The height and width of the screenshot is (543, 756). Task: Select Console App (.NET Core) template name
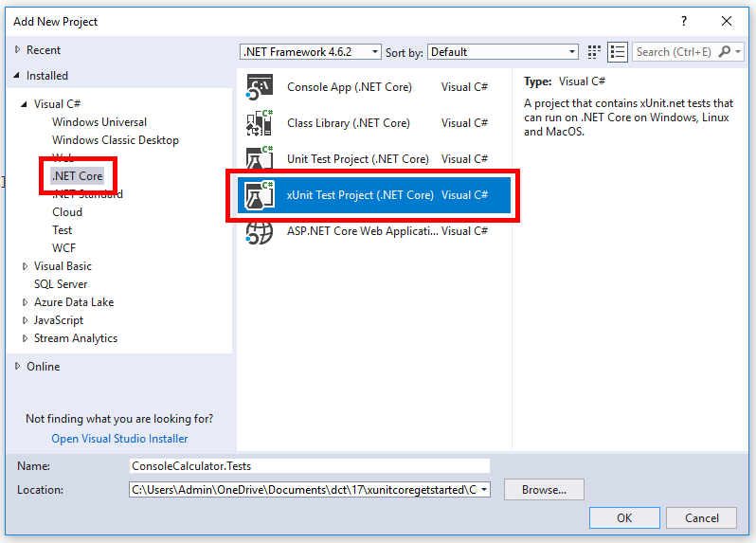click(350, 87)
